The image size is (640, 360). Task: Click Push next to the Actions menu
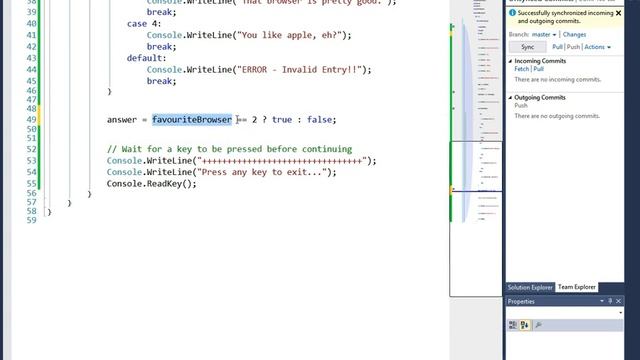pos(573,47)
